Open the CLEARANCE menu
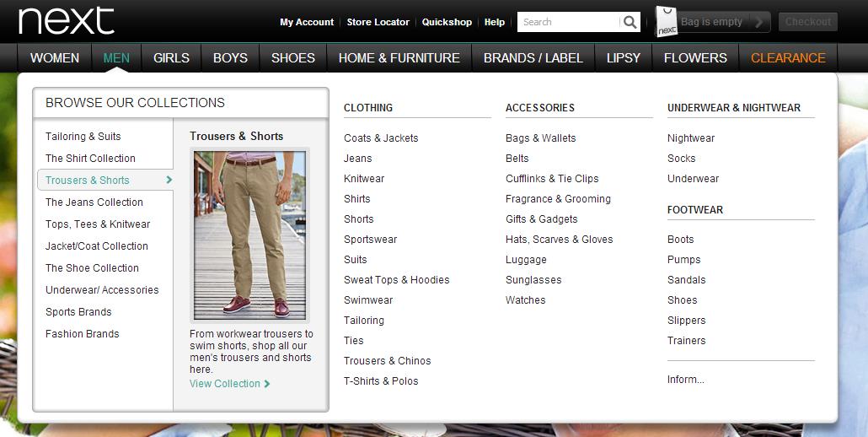 point(788,57)
